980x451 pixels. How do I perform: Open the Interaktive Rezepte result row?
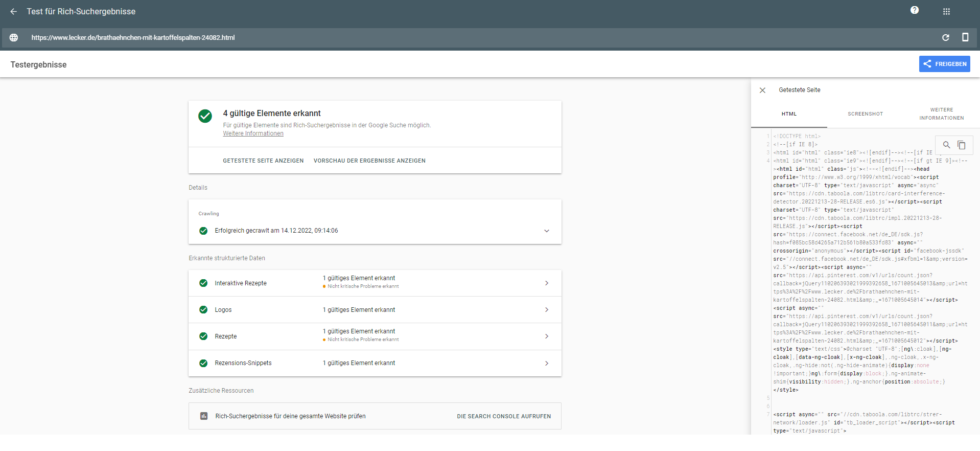375,283
